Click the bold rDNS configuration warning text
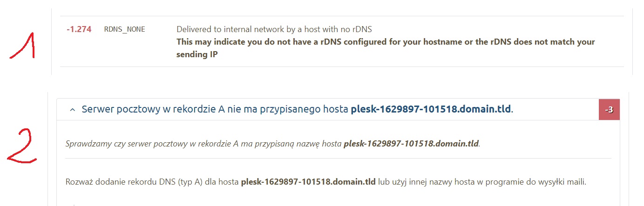 click(386, 48)
